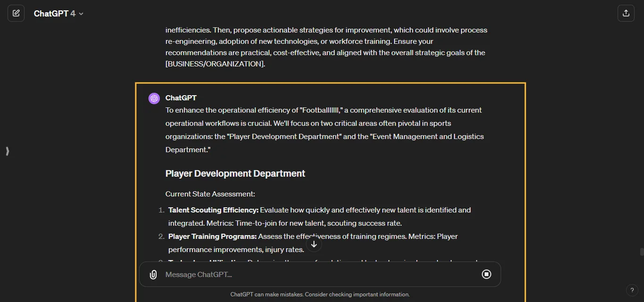Click the pencil inside the new chat square
This screenshot has height=302, width=644.
pos(16,13)
